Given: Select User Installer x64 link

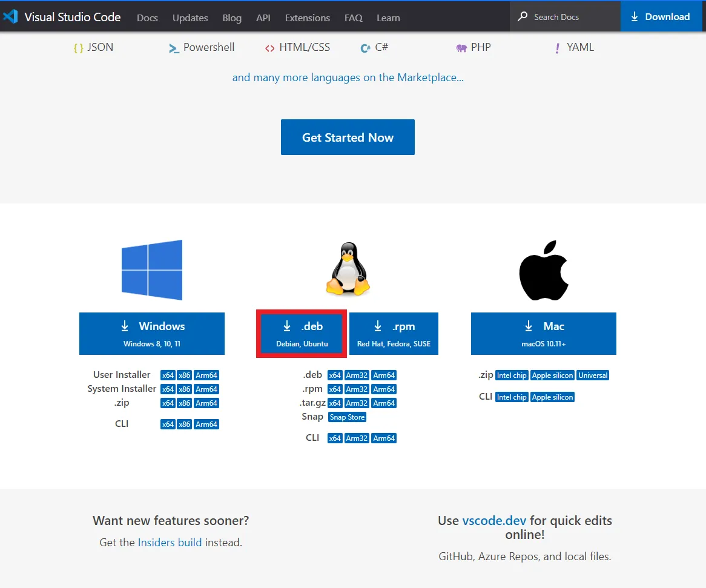Looking at the screenshot, I should pyautogui.click(x=168, y=375).
